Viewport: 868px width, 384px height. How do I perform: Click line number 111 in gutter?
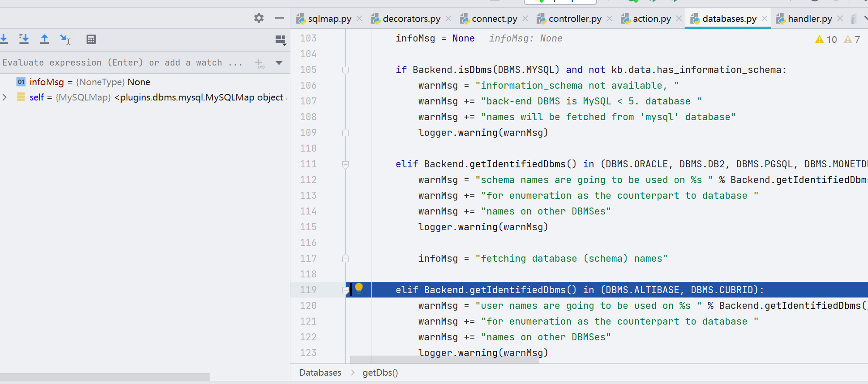click(x=308, y=164)
